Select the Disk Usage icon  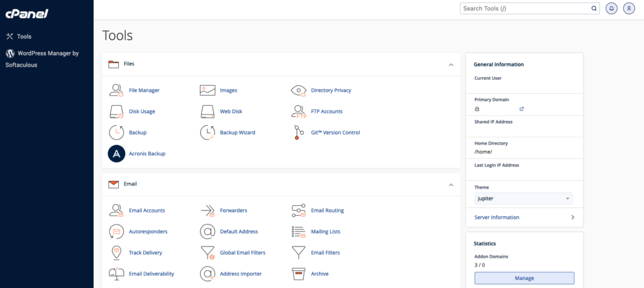116,111
